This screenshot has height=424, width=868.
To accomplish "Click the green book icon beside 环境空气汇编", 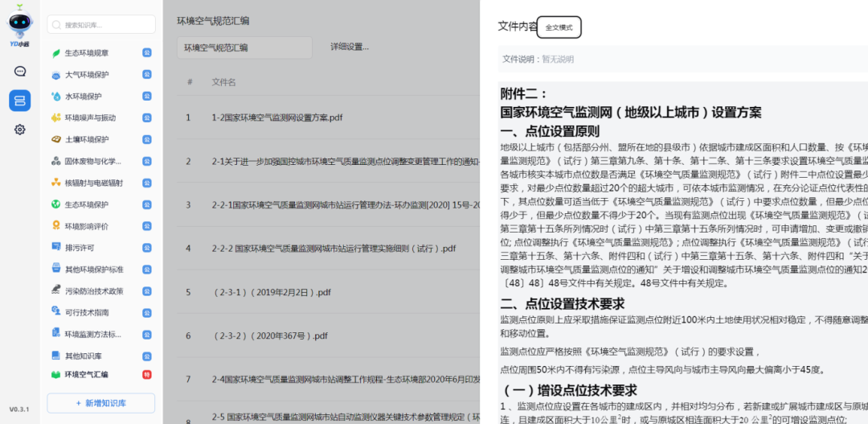I will [x=56, y=375].
